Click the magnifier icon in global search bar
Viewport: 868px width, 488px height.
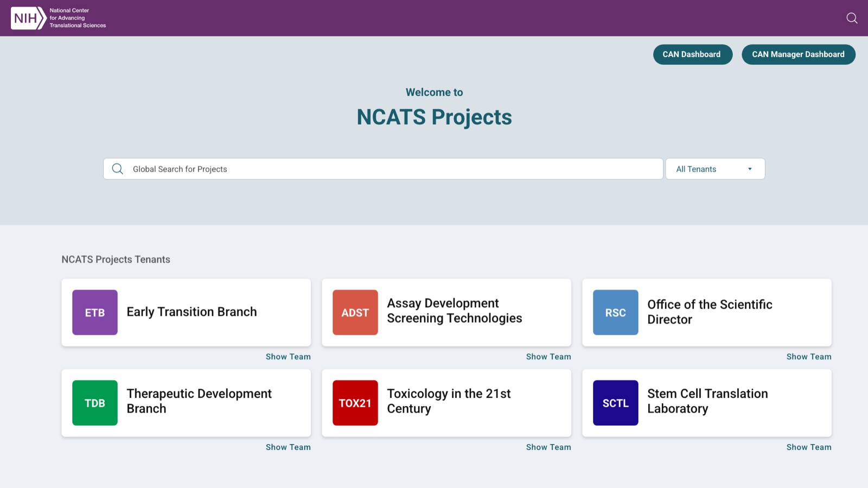tap(117, 169)
